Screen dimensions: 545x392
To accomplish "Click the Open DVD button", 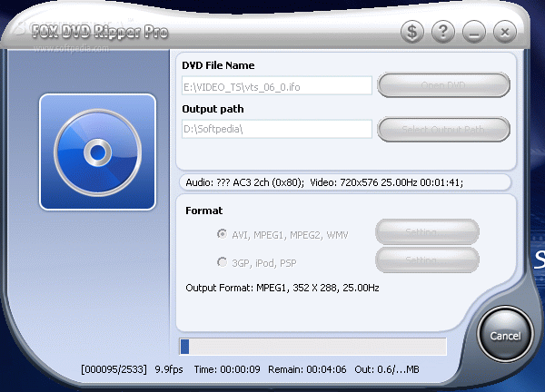I will point(443,85).
